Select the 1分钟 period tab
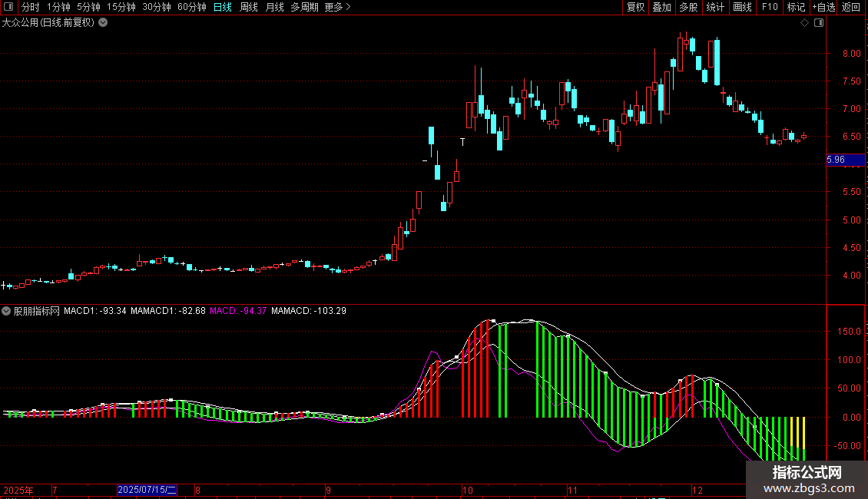The height and width of the screenshot is (499, 868). 58,7
